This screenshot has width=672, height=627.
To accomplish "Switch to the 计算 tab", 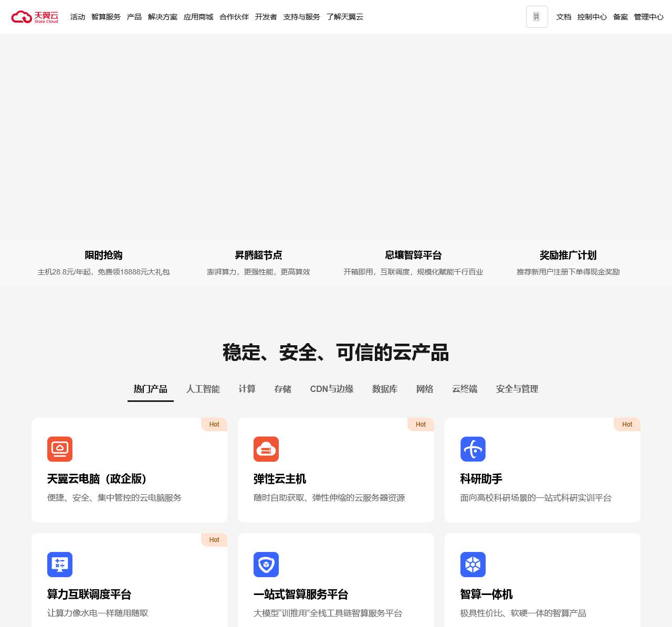I will 247,389.
